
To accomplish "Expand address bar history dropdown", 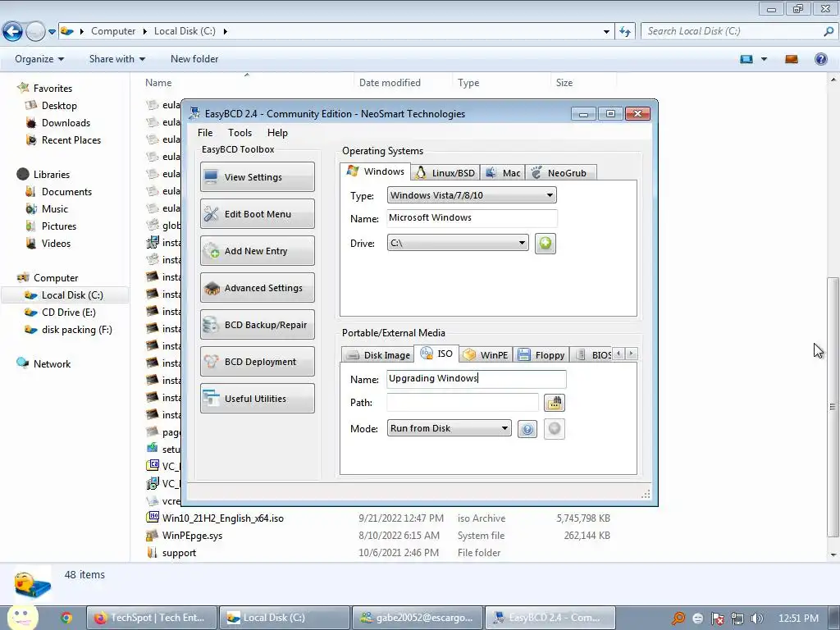I will [606, 32].
